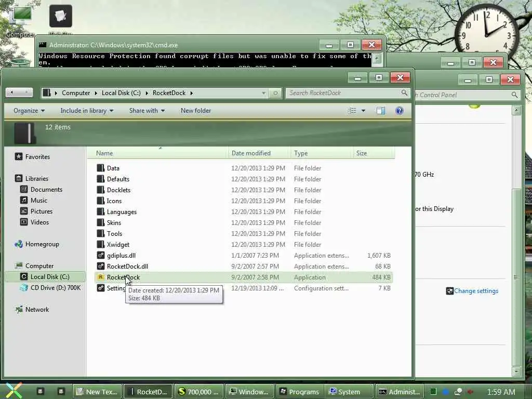Click the taskbar clock showing 1:59 AM
The image size is (532, 399).
click(x=501, y=392)
